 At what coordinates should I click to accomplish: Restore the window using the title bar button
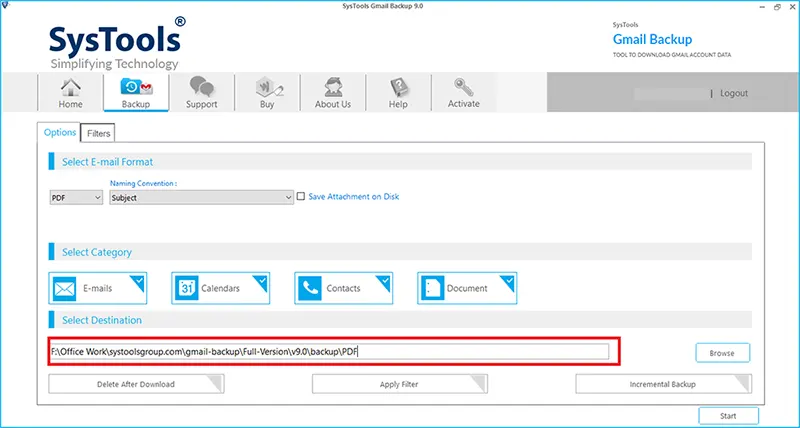coord(777,7)
